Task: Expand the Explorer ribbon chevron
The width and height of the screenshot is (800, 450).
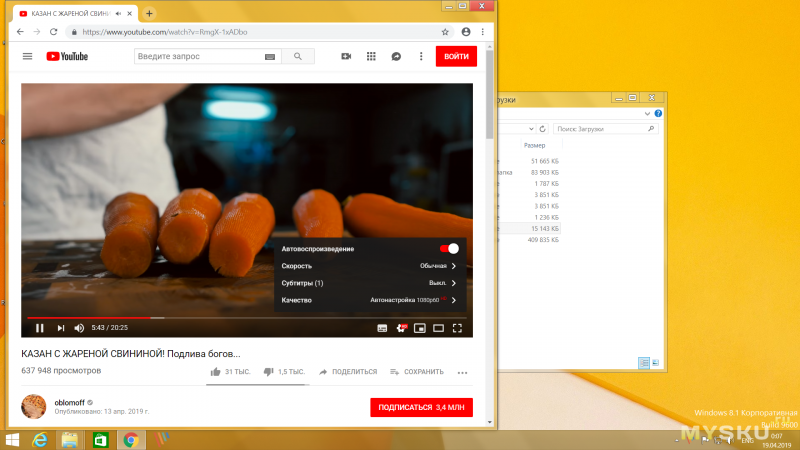Action: tap(647, 113)
